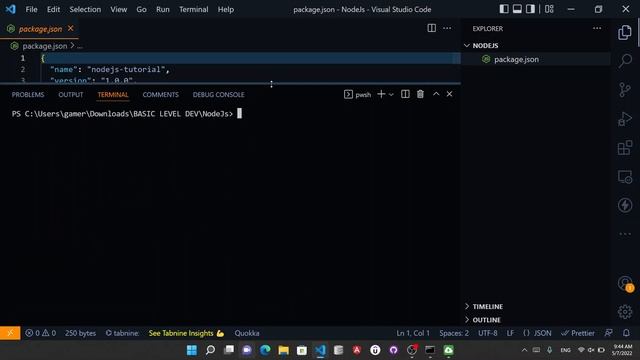This screenshot has width=640, height=360.
Task: Change indentation via Spaces: 2
Action: tap(454, 333)
